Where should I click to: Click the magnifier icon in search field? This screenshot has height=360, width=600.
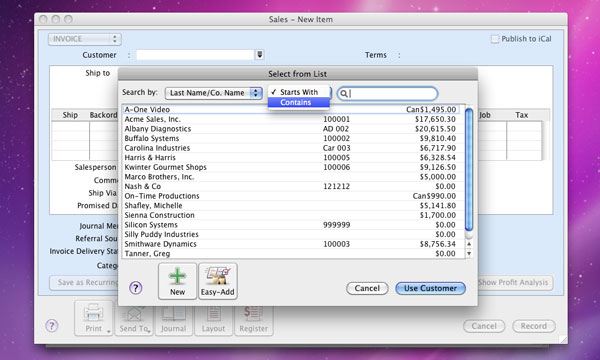pos(344,94)
